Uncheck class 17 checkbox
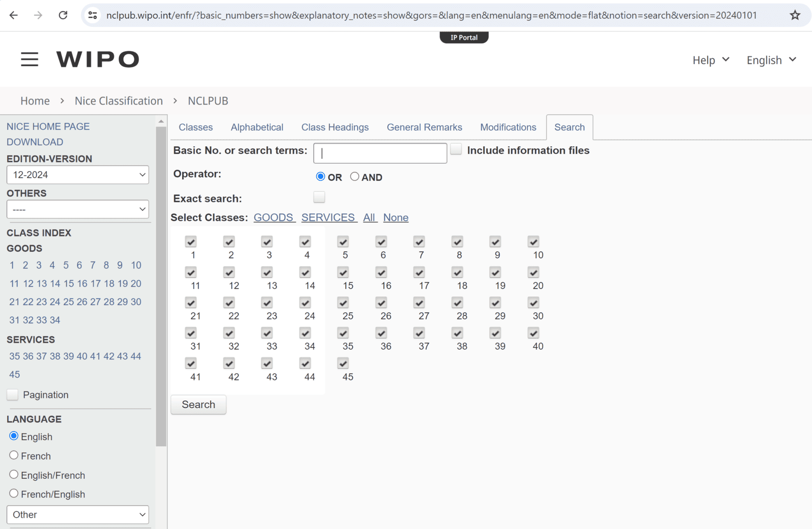This screenshot has height=529, width=812. [x=419, y=273]
